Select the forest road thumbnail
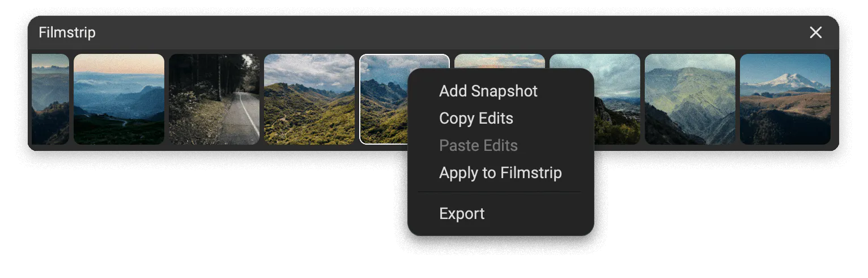The width and height of the screenshot is (868, 278). tap(214, 99)
